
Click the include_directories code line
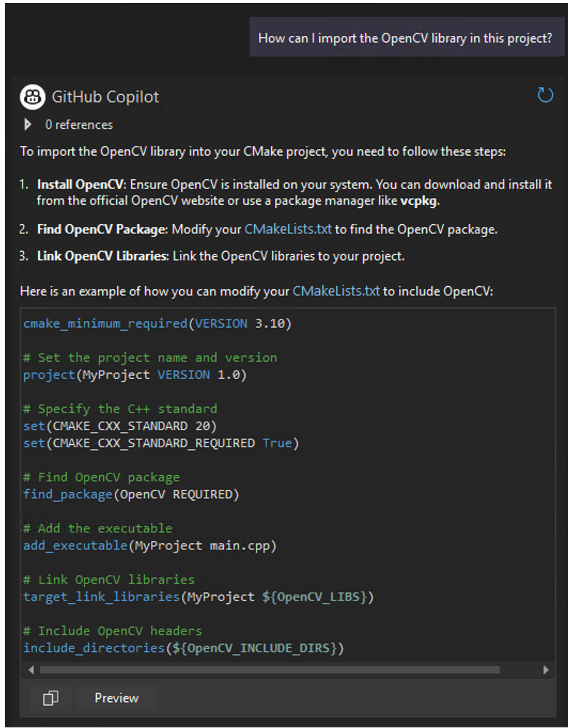click(x=183, y=648)
